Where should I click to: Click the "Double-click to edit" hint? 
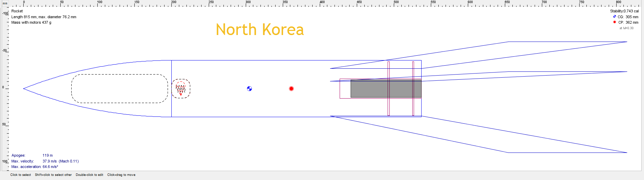pyautogui.click(x=89, y=175)
